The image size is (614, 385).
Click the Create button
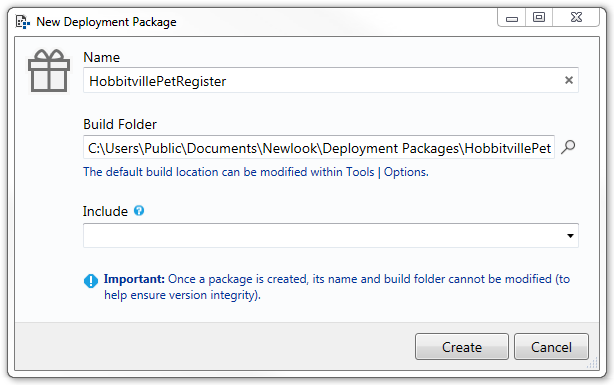462,347
